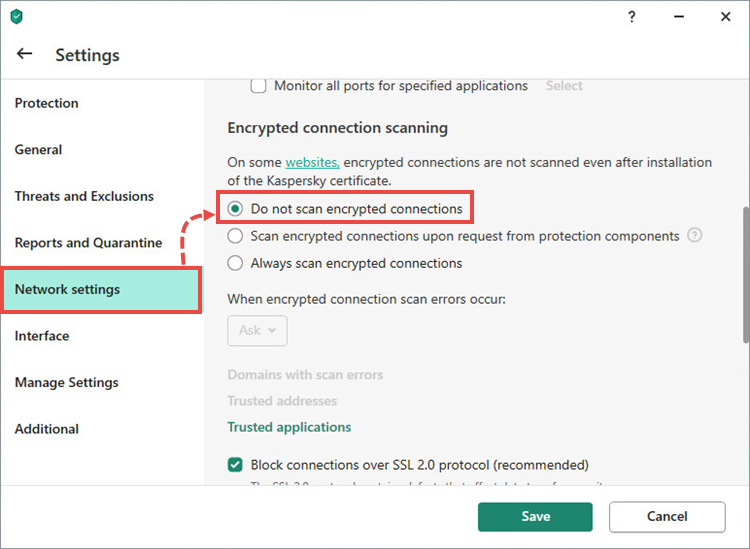Click Select next to monitored applications
This screenshot has height=549, width=750.
click(x=564, y=86)
